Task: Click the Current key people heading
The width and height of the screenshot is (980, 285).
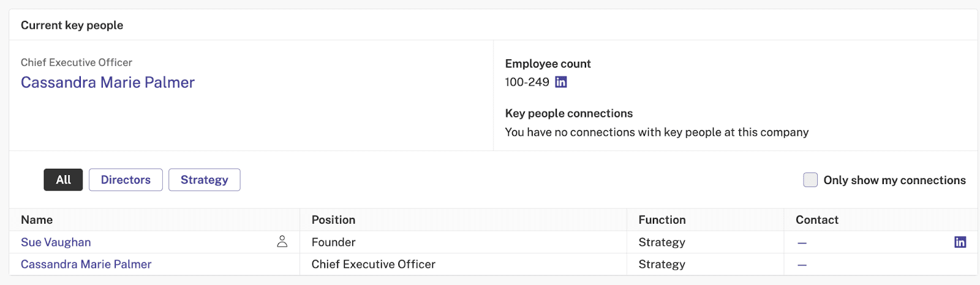Action: point(72,25)
